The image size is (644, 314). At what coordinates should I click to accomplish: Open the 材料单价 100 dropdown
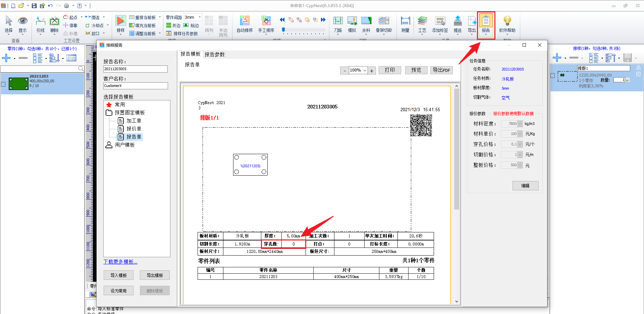(x=520, y=134)
